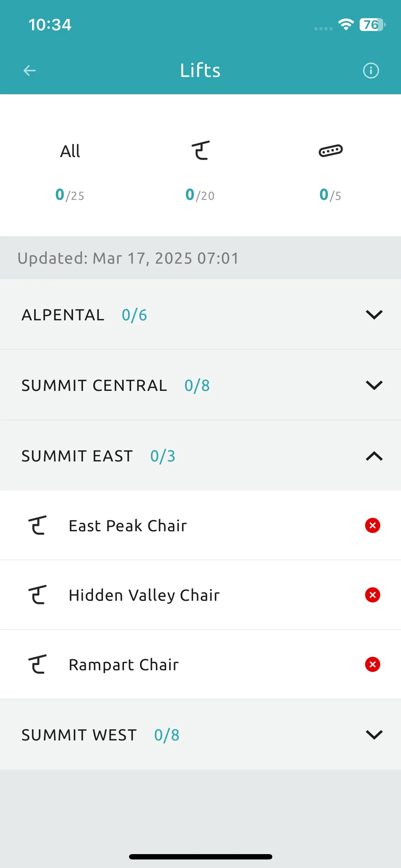Expand the Alpental section chevron
The width and height of the screenshot is (401, 868).
click(x=374, y=315)
